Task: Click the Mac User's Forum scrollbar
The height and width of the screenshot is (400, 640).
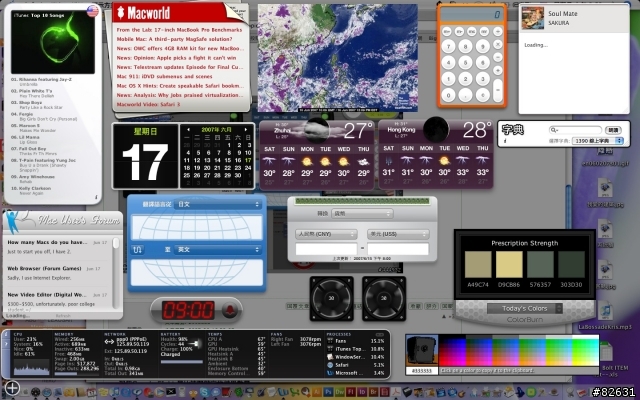Action: (x=116, y=273)
